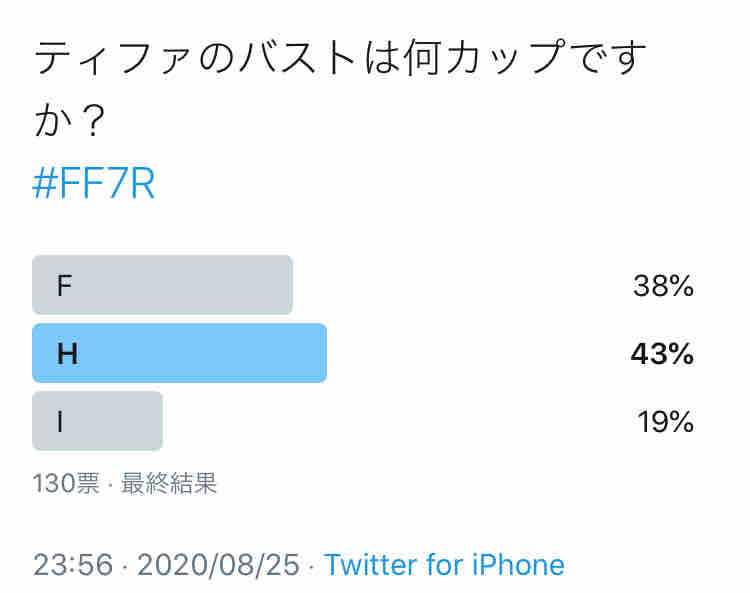Click the letter F option label
Image resolution: width=750 pixels, height=593 pixels.
click(64, 286)
